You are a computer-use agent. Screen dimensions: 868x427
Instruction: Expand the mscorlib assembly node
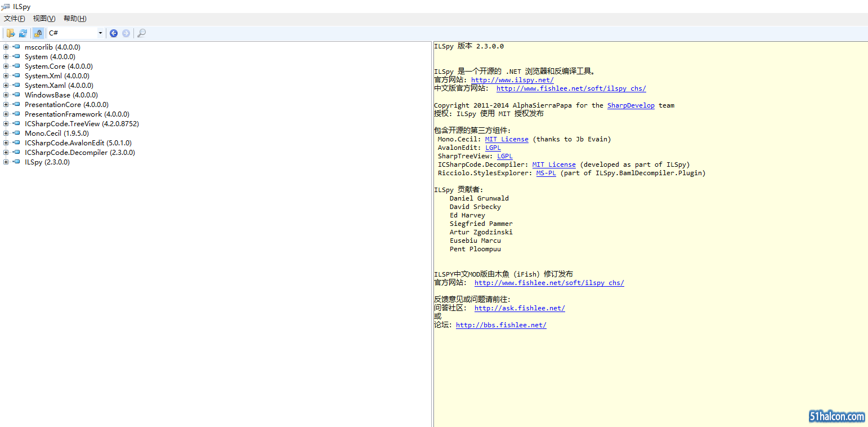(6, 47)
